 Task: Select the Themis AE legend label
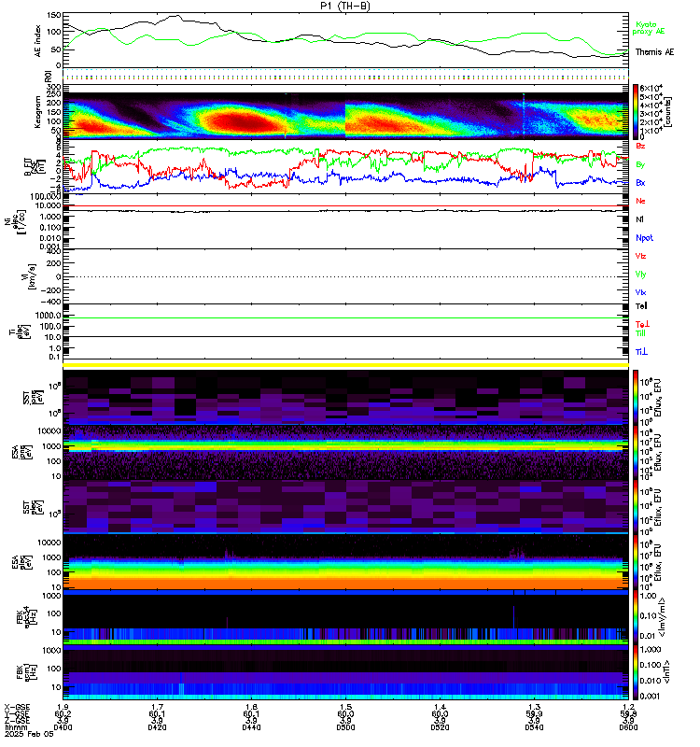[654, 52]
